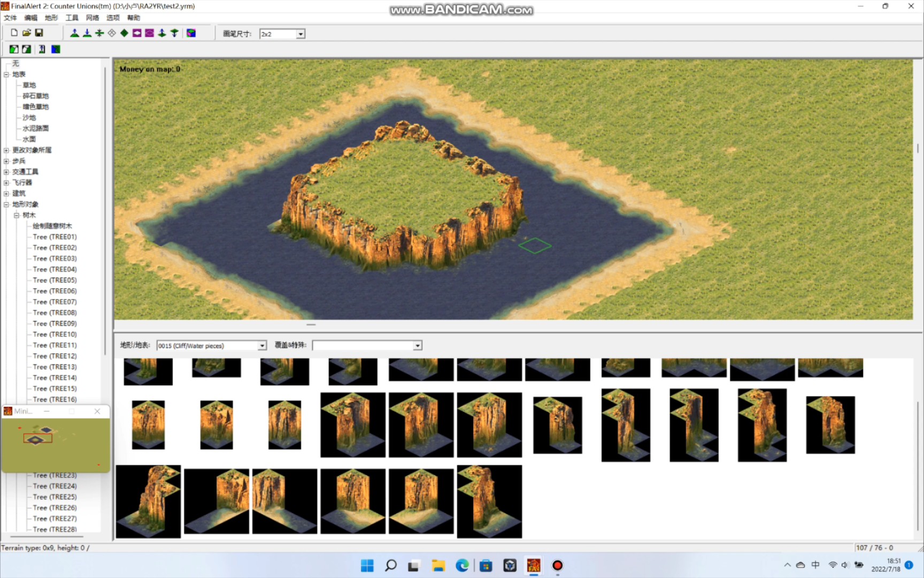Select Tree (TREE08) item
Image resolution: width=924 pixels, height=578 pixels.
pos(55,313)
